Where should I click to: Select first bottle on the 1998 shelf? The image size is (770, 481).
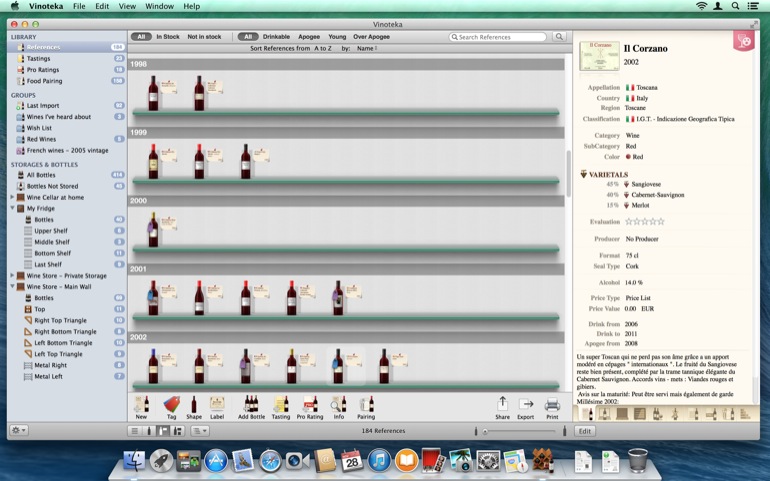[153, 93]
